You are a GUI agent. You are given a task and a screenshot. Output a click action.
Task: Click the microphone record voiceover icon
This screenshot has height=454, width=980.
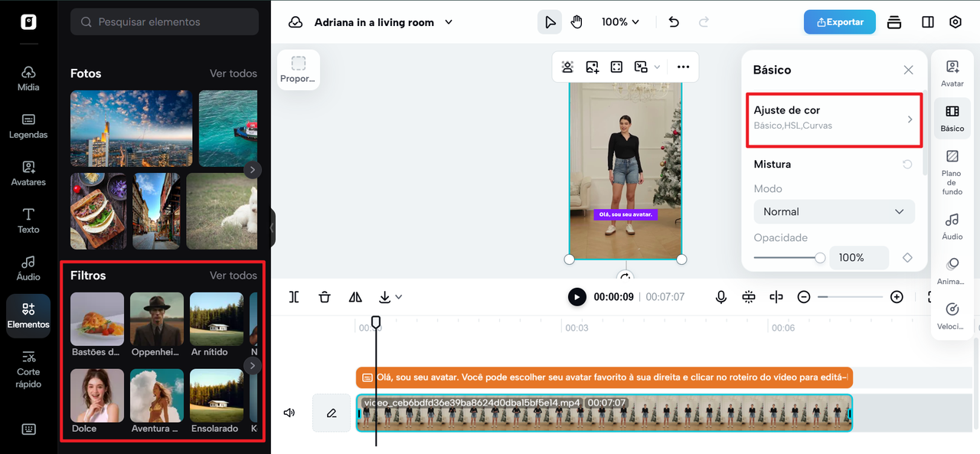[721, 297]
